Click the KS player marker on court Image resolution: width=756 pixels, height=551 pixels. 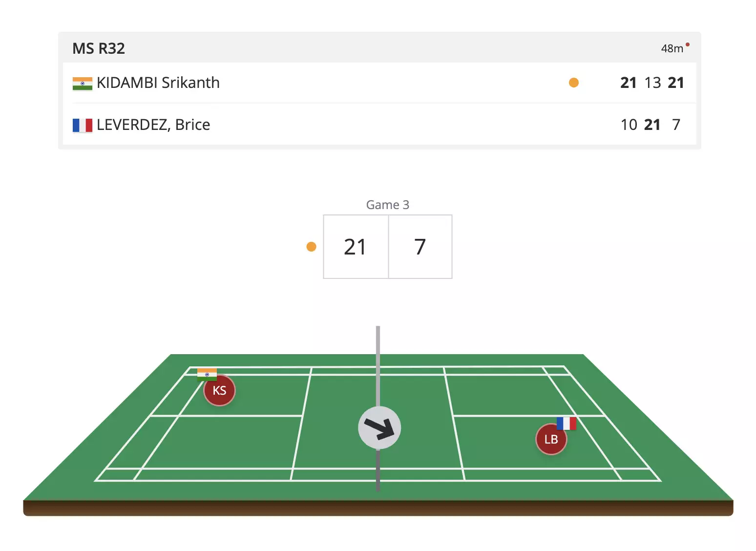pos(219,391)
